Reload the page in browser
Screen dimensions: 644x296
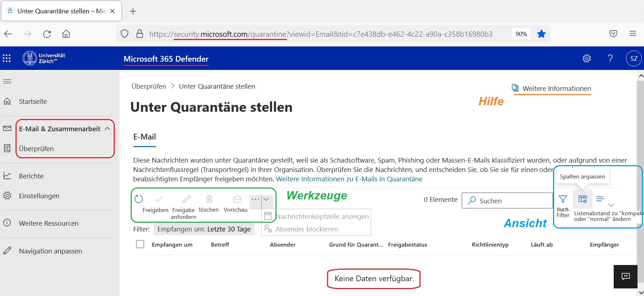tap(47, 34)
